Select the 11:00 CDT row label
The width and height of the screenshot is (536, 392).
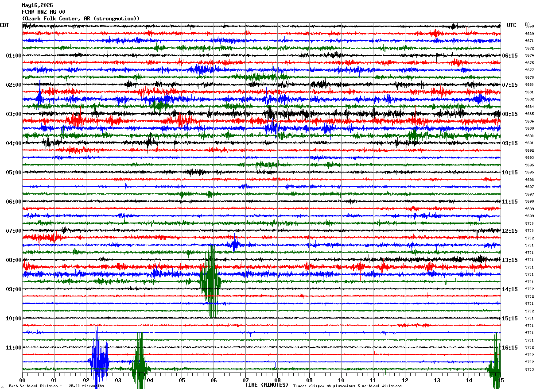coord(14,348)
